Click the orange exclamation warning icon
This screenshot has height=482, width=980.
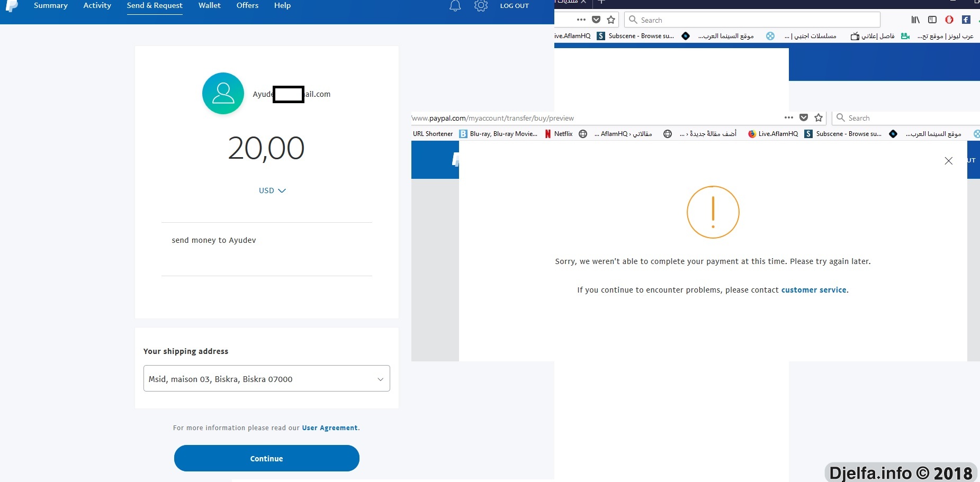[x=713, y=212]
